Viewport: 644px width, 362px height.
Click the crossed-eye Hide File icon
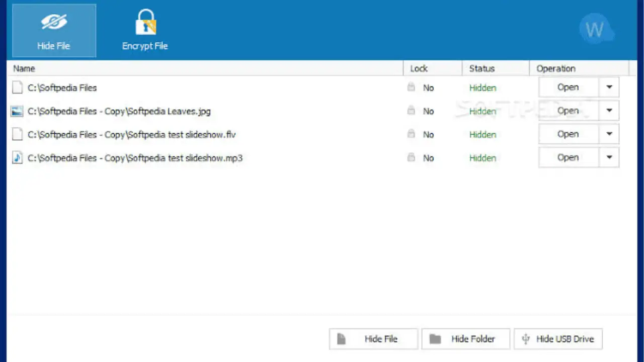point(54,23)
